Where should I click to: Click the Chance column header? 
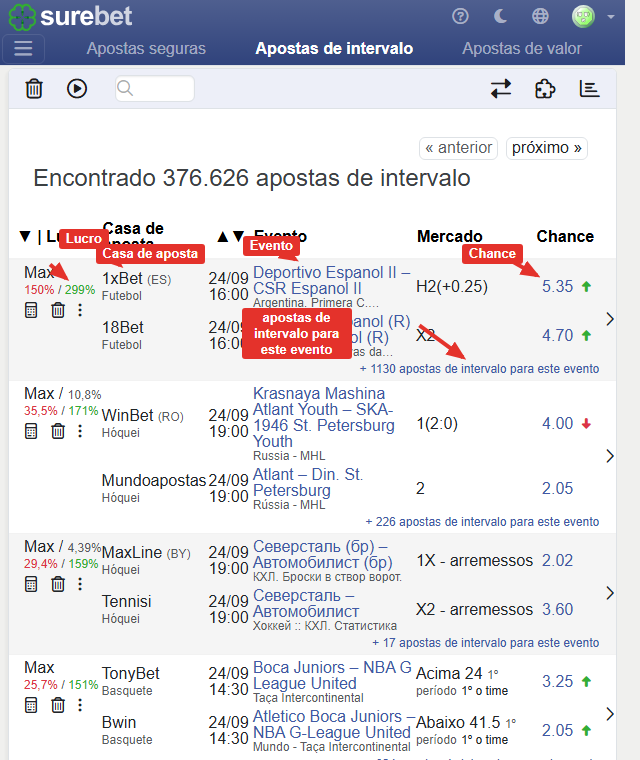point(565,237)
